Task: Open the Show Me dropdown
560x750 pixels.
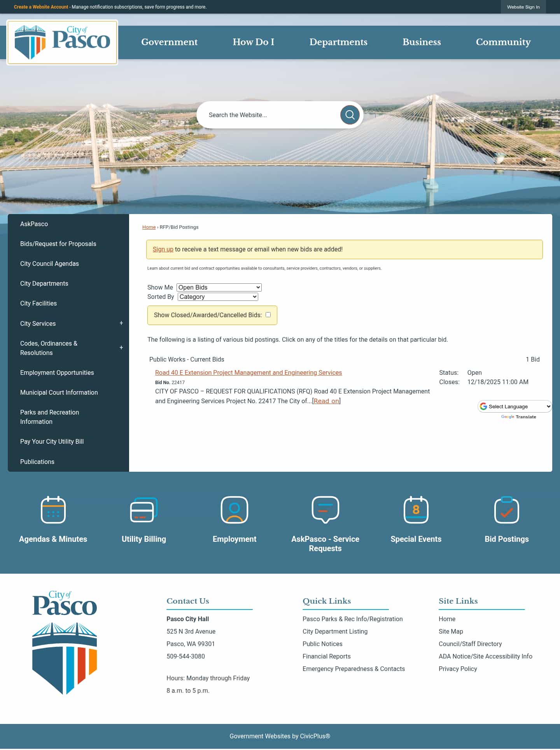Action: (219, 287)
